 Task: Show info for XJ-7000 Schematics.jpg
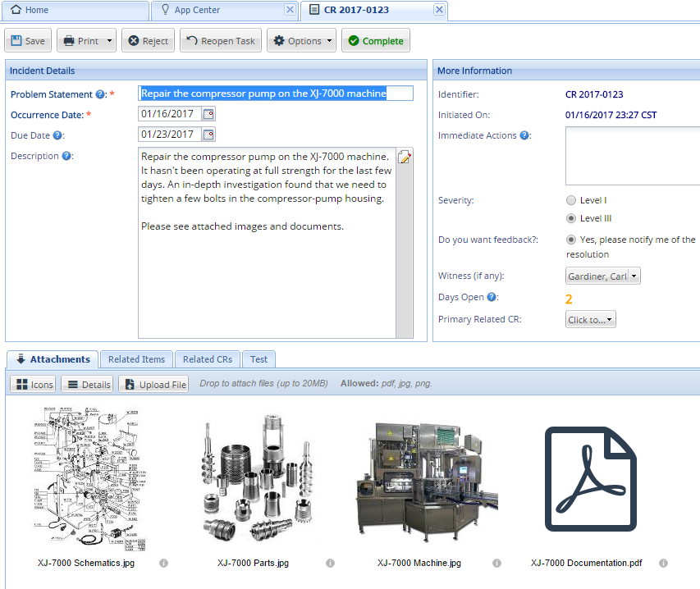164,563
